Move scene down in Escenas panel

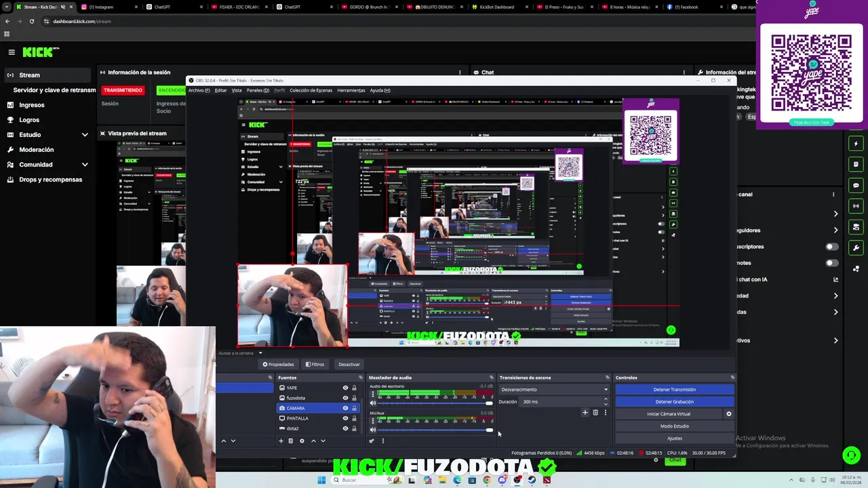[x=233, y=441]
